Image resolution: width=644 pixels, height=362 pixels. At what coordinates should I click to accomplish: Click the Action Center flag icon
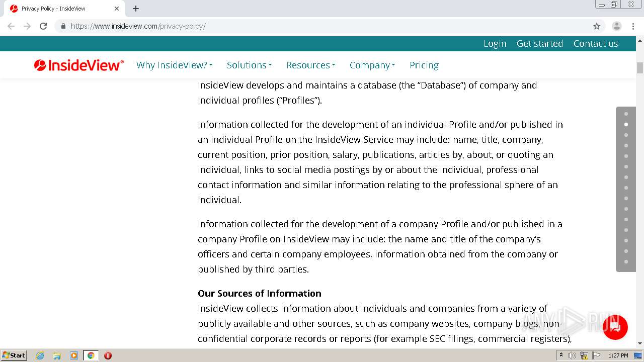coord(596,355)
